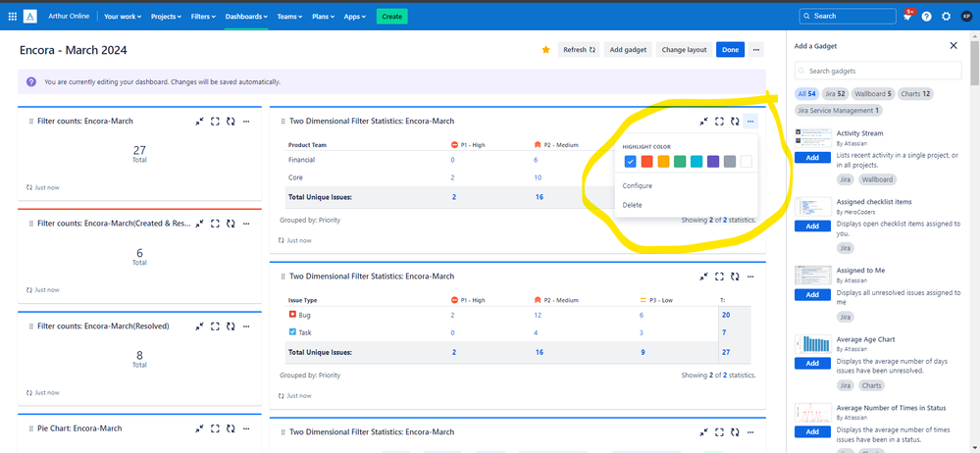Image resolution: width=980 pixels, height=453 pixels.
Task: Open more options for Filter counts: Encora-March gadget
Action: coord(246,122)
